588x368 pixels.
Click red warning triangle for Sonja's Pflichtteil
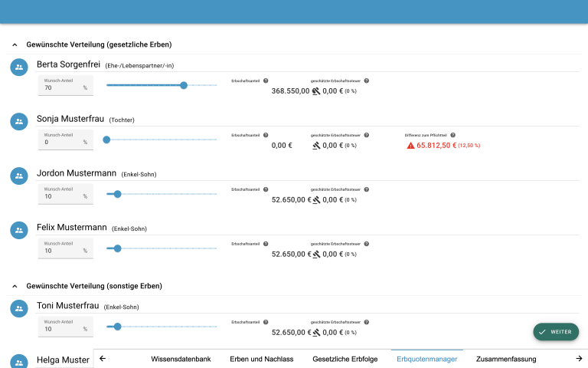[x=410, y=145]
